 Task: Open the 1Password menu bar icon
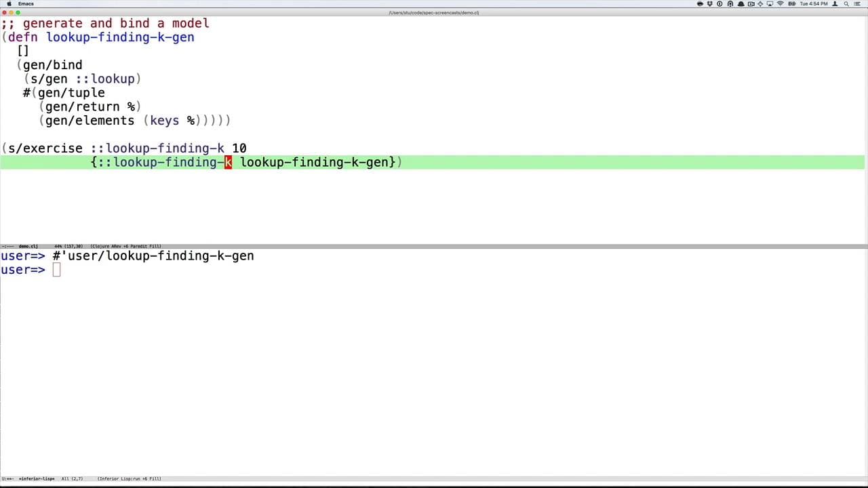719,3
